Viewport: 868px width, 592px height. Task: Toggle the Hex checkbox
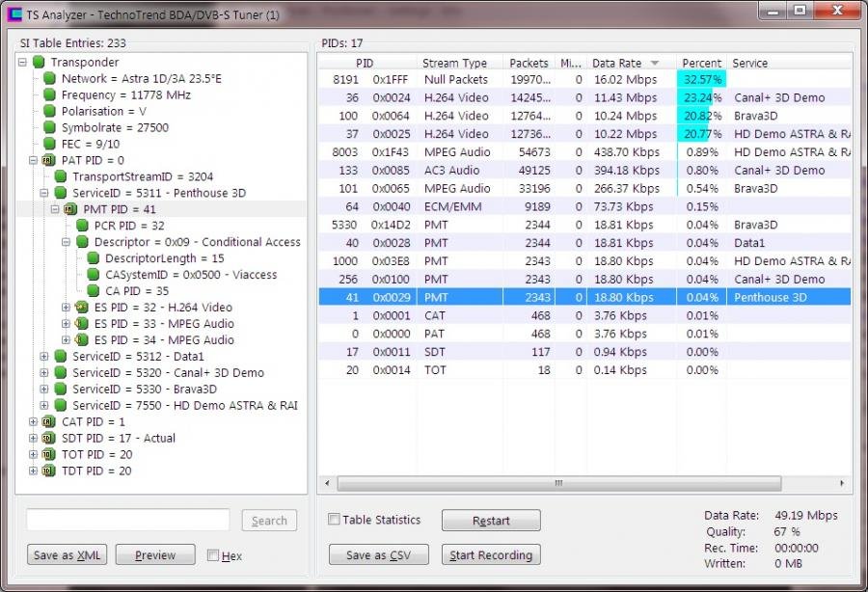[213, 555]
